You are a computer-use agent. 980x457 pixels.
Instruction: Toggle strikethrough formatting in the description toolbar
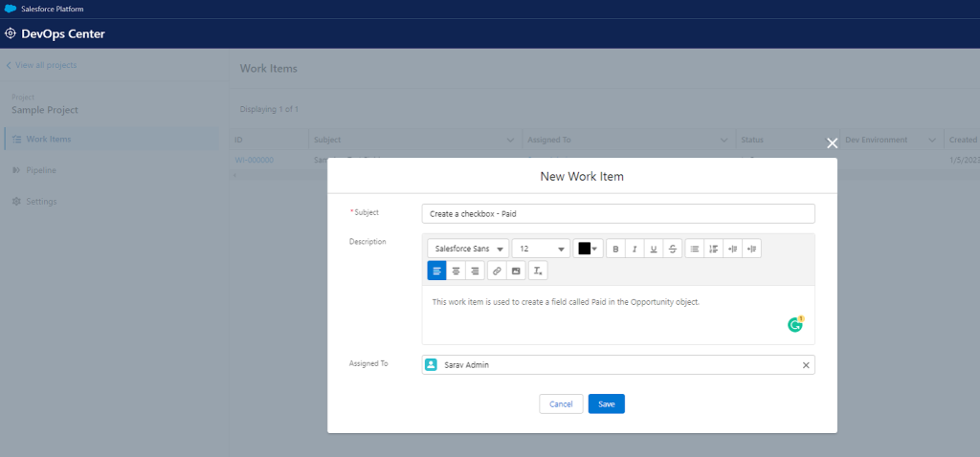(672, 249)
